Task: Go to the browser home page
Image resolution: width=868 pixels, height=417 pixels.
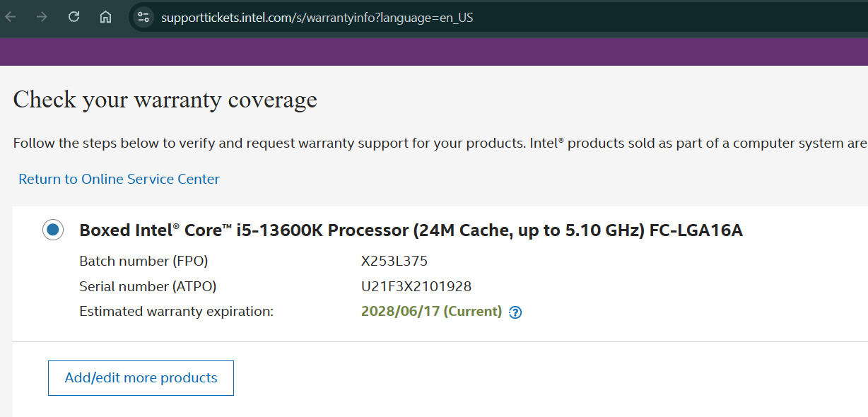Action: (105, 17)
